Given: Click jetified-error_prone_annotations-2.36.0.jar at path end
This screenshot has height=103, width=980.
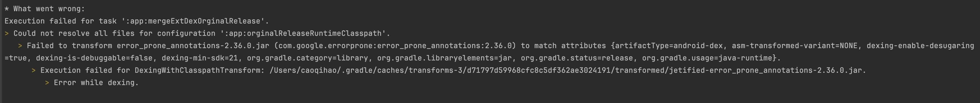Looking at the screenshot, I should [768, 70].
